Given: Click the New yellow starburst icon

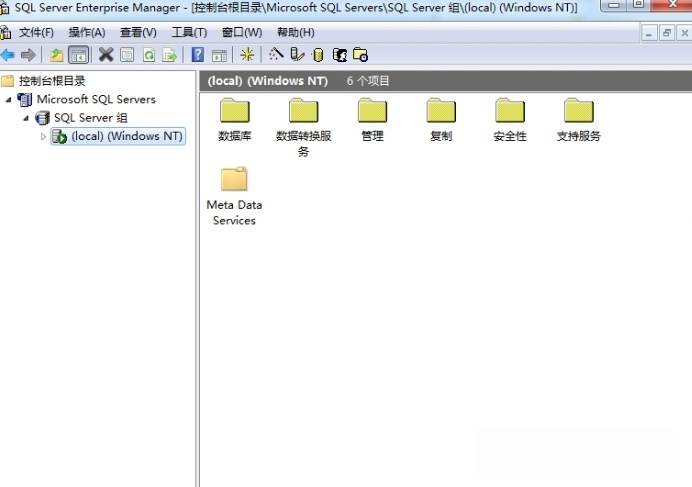Looking at the screenshot, I should click(x=247, y=55).
